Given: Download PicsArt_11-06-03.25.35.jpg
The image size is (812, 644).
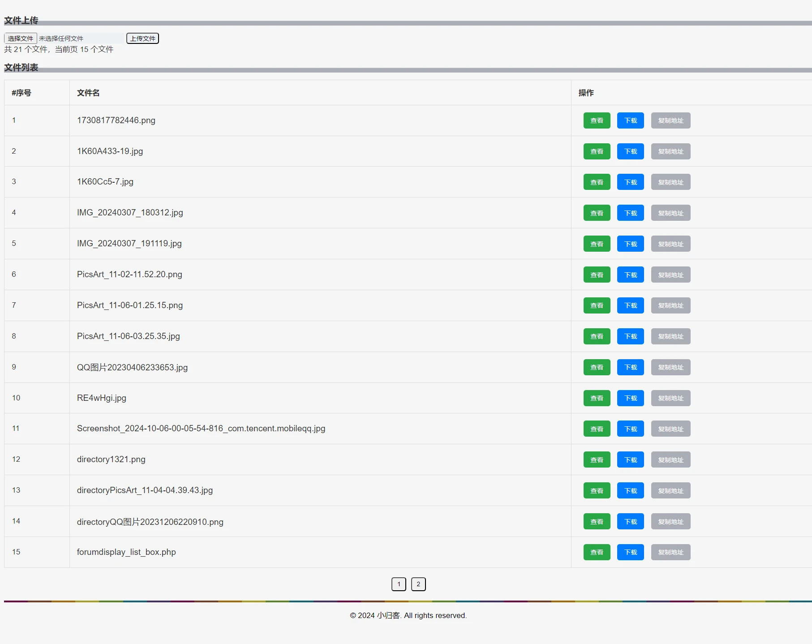Looking at the screenshot, I should [x=630, y=336].
